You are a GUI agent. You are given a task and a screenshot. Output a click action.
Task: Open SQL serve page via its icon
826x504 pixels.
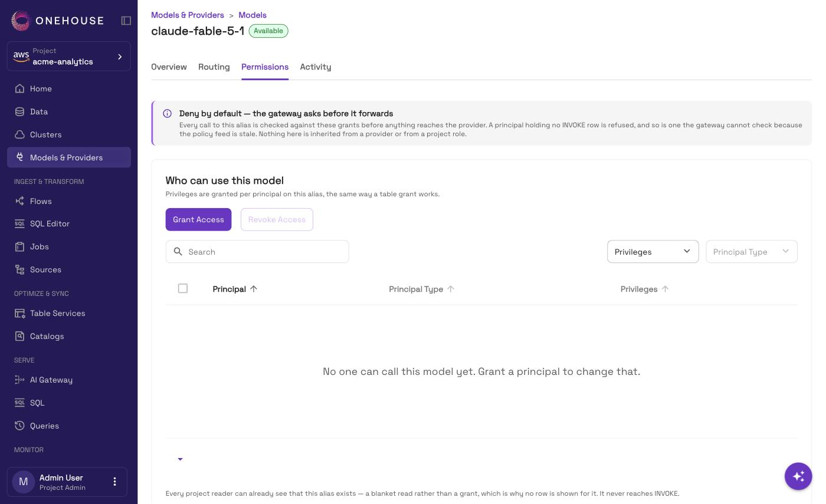click(x=19, y=403)
